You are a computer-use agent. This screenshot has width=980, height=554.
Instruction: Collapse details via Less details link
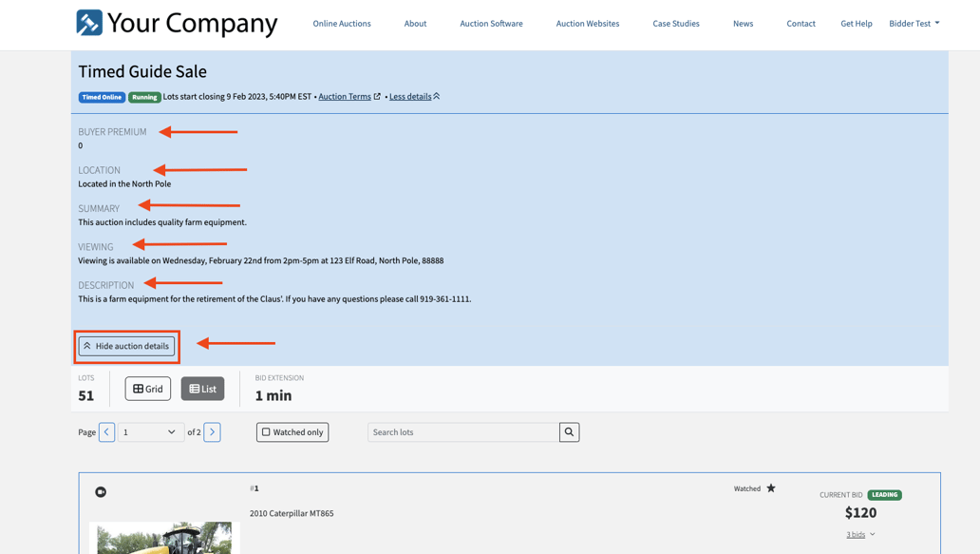(411, 97)
